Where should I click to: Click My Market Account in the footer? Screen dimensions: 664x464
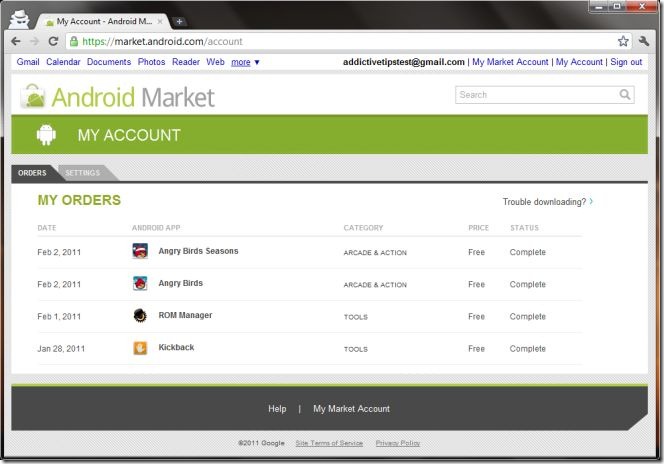[x=351, y=409]
